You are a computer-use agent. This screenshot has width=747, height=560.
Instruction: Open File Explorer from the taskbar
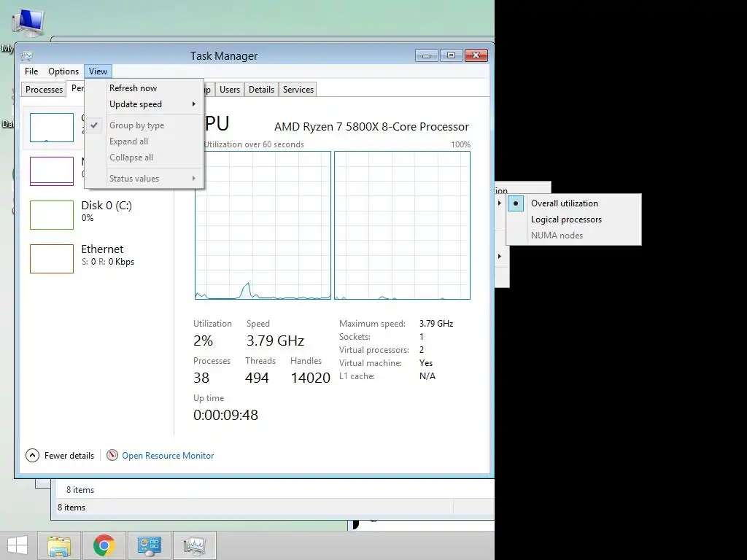pyautogui.click(x=59, y=545)
